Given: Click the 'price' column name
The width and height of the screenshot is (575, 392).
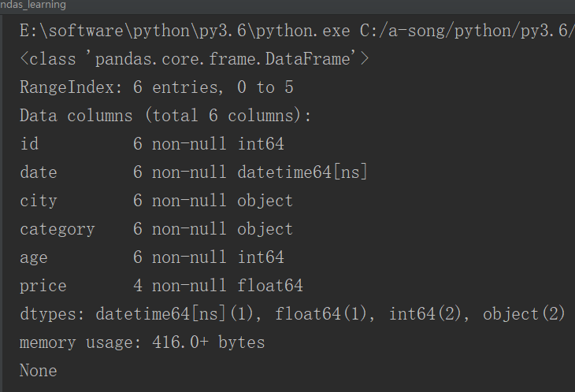Looking at the screenshot, I should 43,286.
